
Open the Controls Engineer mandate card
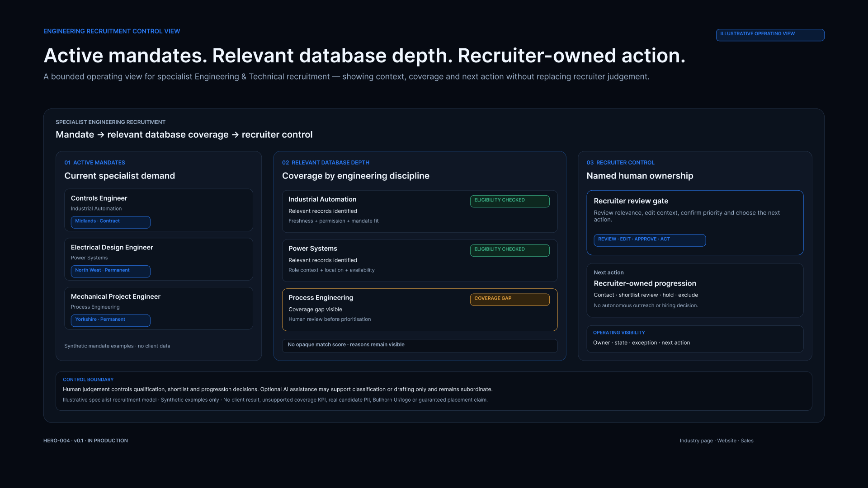click(159, 210)
